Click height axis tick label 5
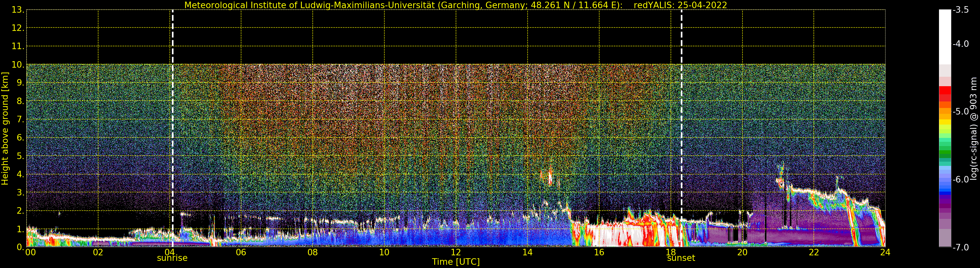The height and width of the screenshot is (268, 980). (x=20, y=156)
